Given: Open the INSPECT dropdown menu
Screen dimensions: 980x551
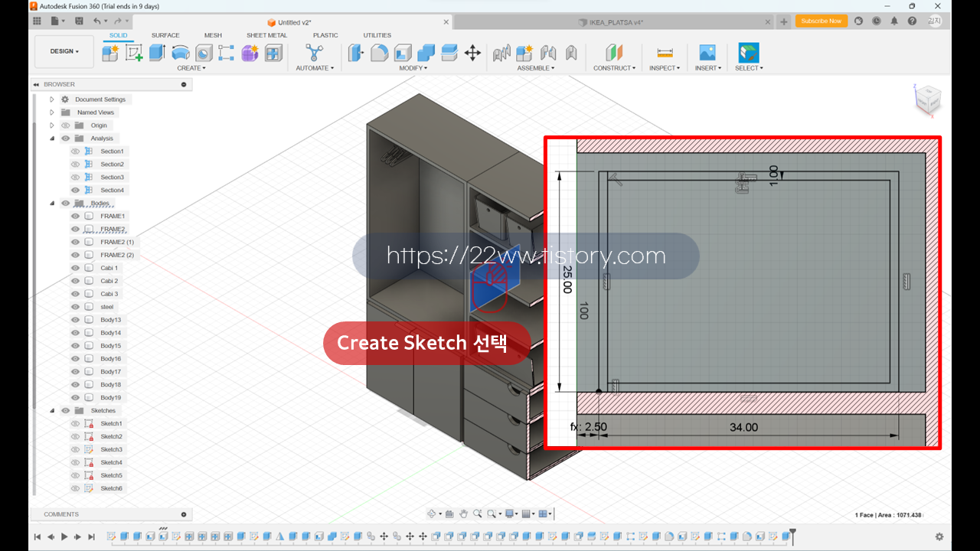Looking at the screenshot, I should [665, 68].
